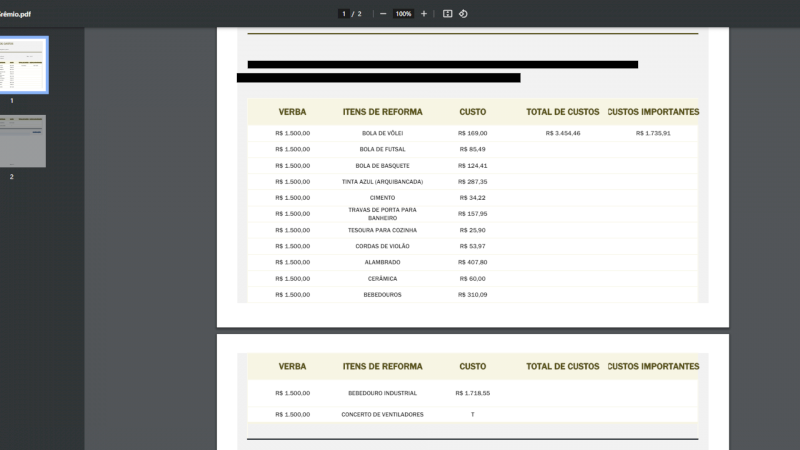Click the R$ 53,97 cost value
Image resolution: width=800 pixels, height=450 pixels.
(x=472, y=246)
